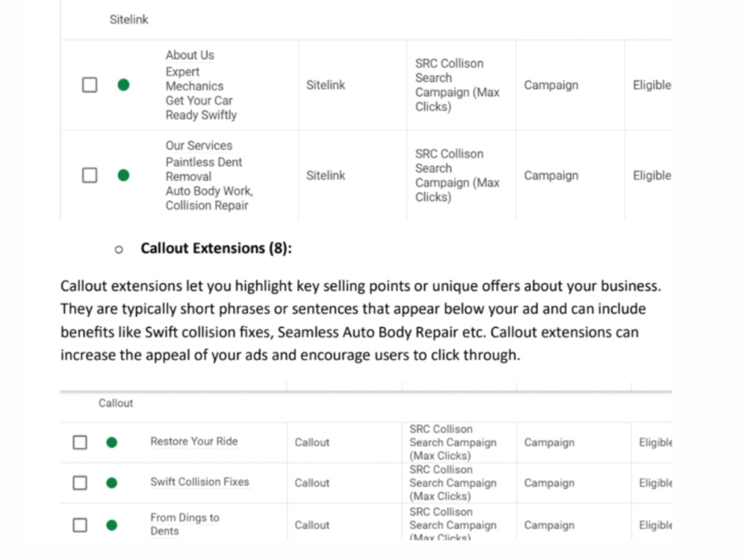Click green status dot beside Swift Collision Fixes
This screenshot has width=747, height=560.
(112, 483)
